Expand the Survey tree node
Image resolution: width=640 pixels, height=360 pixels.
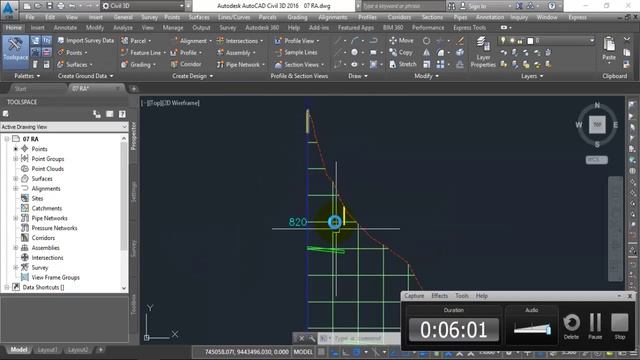click(16, 267)
